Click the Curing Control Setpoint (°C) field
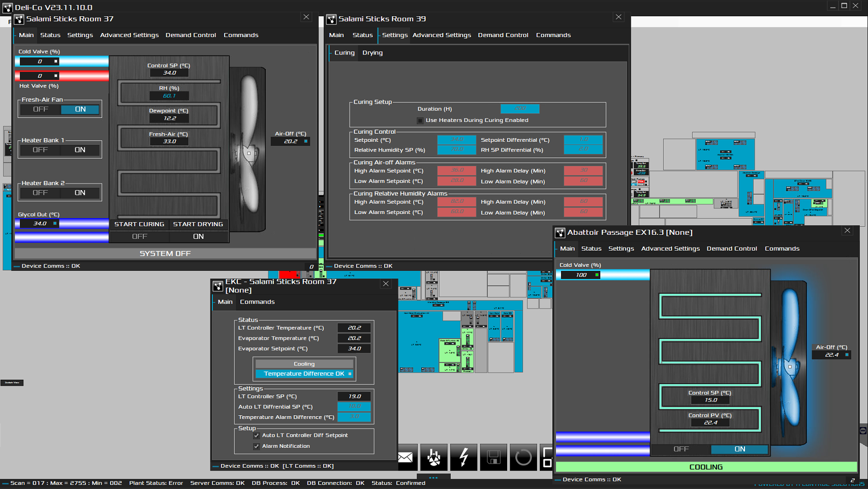 (457, 140)
